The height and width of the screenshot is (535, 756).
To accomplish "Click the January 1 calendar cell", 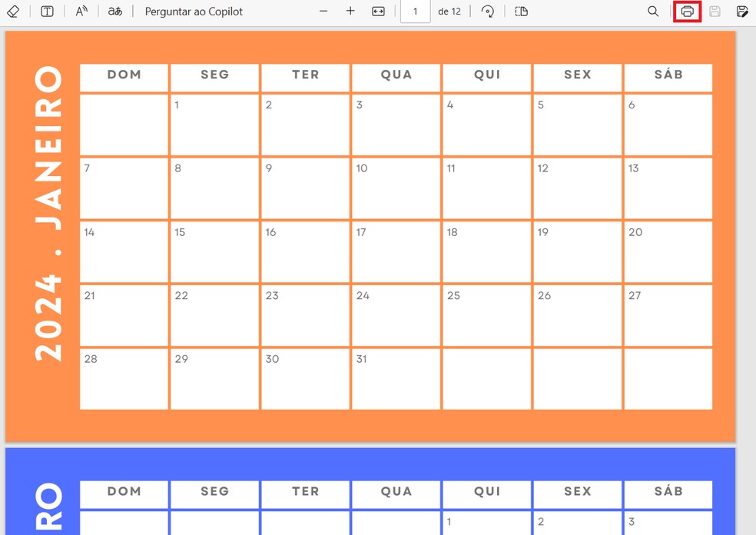I will (x=214, y=125).
